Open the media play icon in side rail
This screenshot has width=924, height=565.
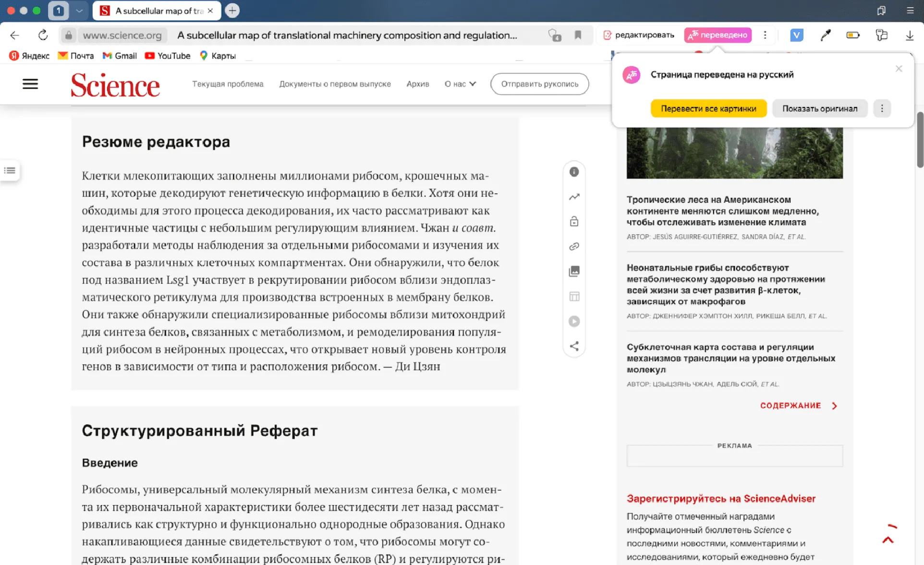pos(574,321)
